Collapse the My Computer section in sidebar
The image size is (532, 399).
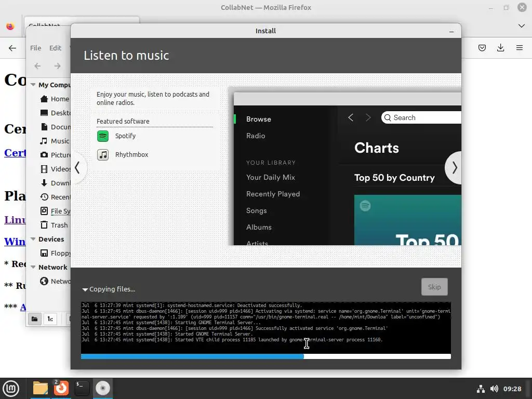pos(33,85)
